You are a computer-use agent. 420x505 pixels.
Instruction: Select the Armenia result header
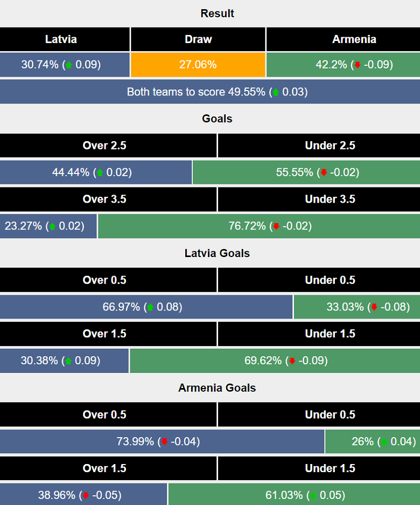coord(354,39)
